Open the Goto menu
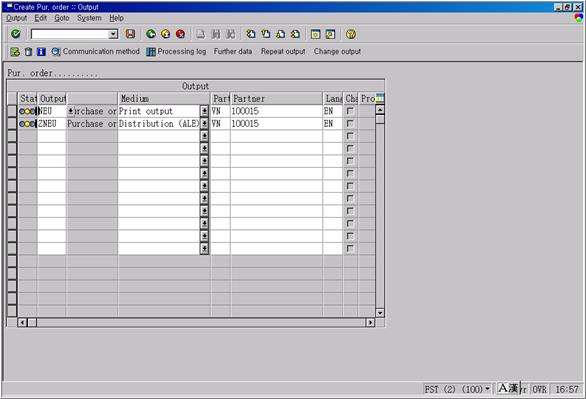 tap(62, 18)
